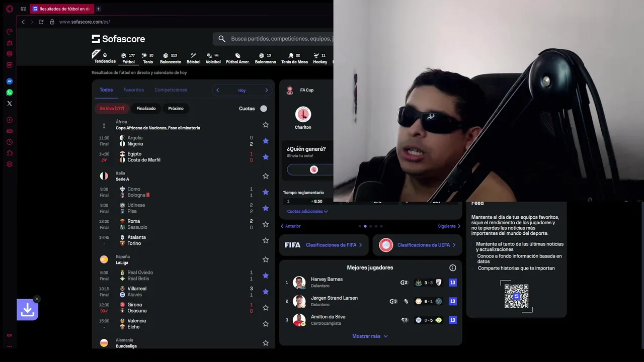The height and width of the screenshot is (362, 644).
Task: Go to previous day with left chevron
Action: tap(217, 90)
